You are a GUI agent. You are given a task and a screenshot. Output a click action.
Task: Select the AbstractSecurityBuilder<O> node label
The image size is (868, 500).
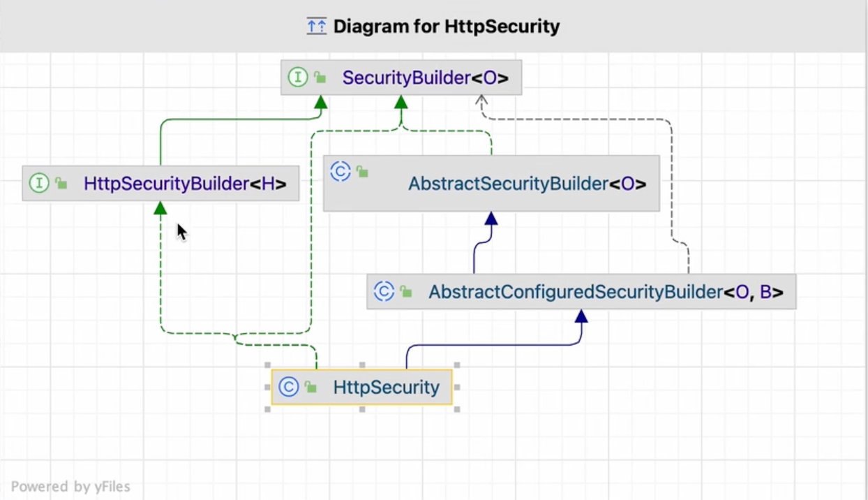(527, 184)
